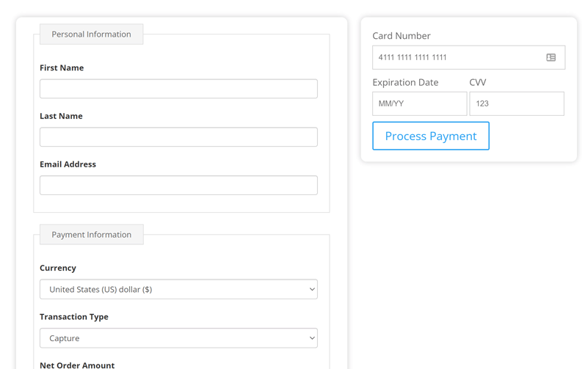
Task: Click the First Name label text
Action: (62, 67)
